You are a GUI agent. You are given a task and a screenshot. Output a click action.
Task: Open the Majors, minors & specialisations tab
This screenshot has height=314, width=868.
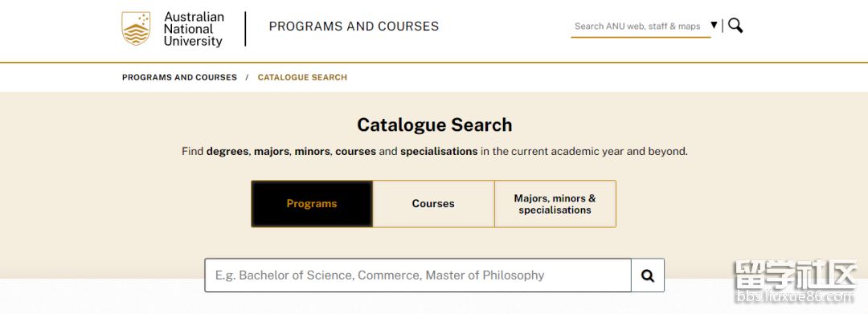tap(555, 203)
